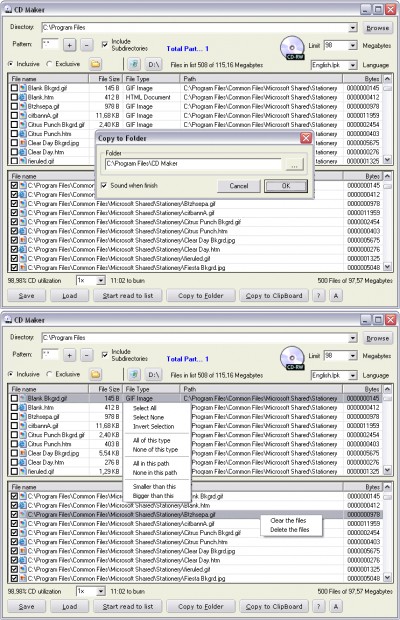Click the Save button in lower window
400x620 pixels.
[x=26, y=606]
